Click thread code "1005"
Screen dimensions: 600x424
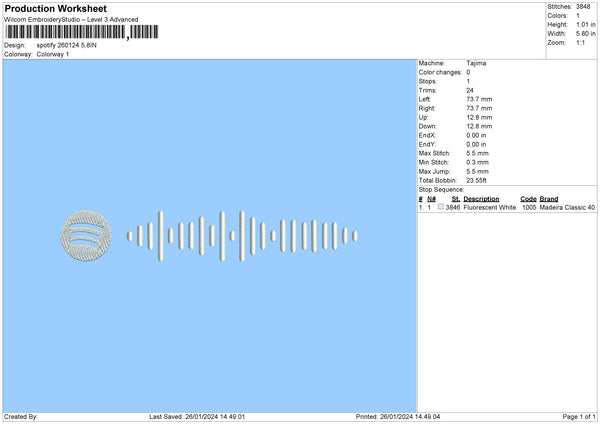tap(529, 207)
